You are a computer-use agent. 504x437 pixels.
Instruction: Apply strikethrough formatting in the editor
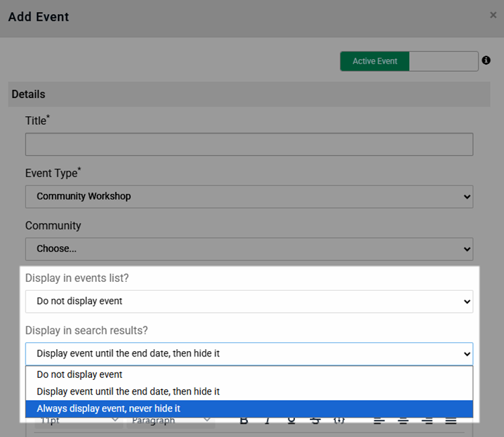click(x=315, y=421)
